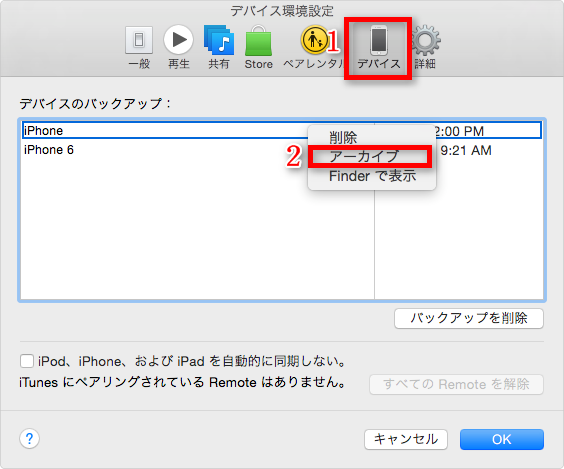Screen dimensions: 564x469
Task: Click the 9:21 AM backup time
Action: coord(466,150)
